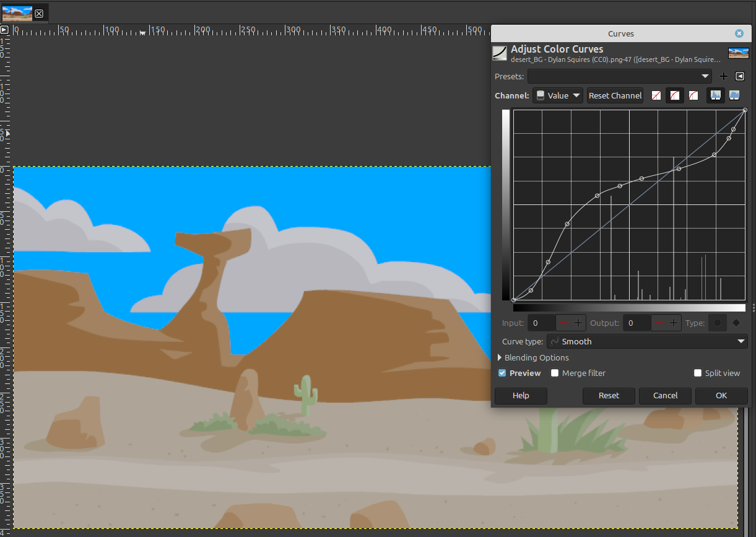
Task: Open the Channel dropdown showing Value
Action: [557, 95]
